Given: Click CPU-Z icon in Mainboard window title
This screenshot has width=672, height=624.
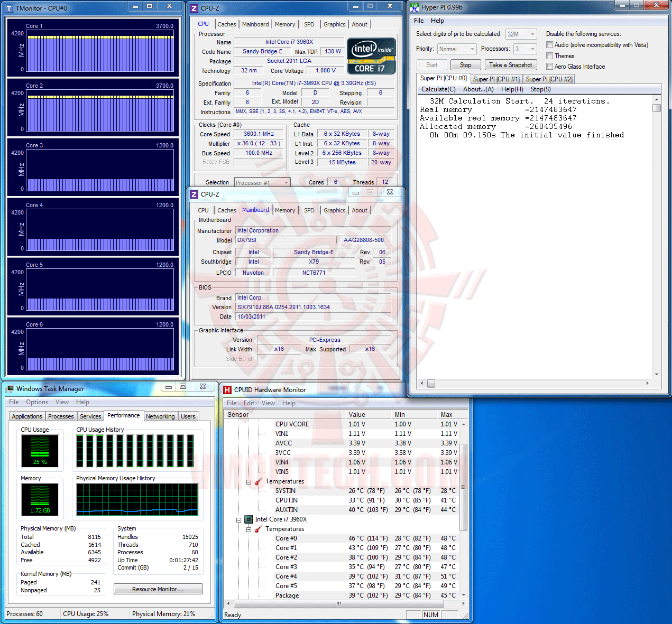Looking at the screenshot, I should pyautogui.click(x=194, y=194).
